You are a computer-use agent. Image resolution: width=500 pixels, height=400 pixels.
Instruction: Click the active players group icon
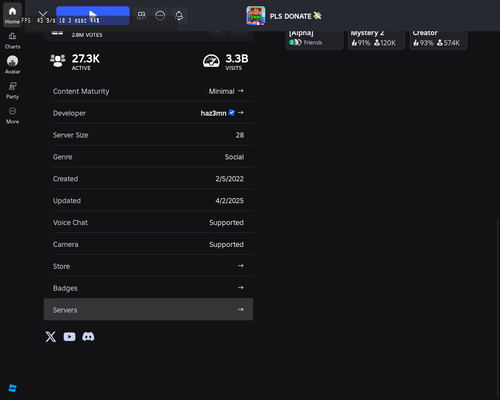click(x=58, y=61)
